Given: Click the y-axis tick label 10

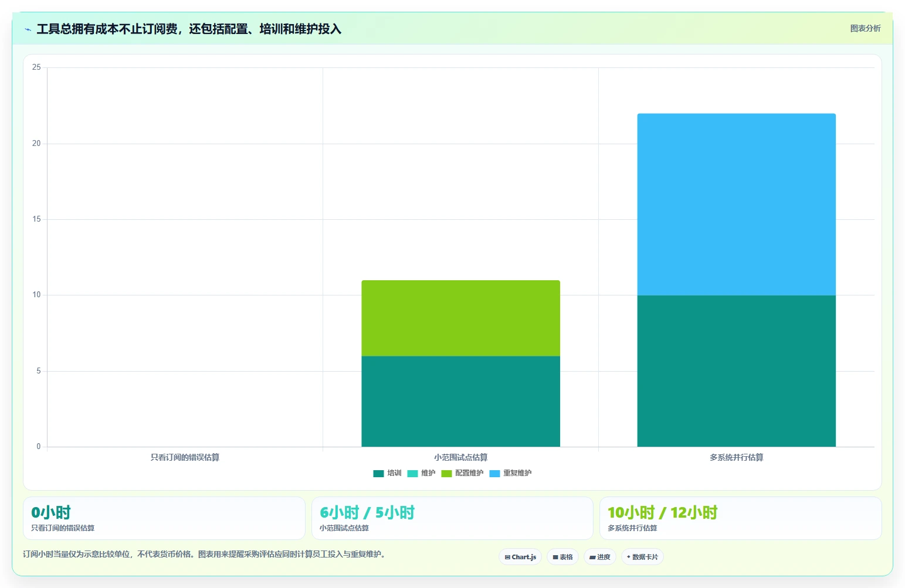Looking at the screenshot, I should (x=36, y=295).
